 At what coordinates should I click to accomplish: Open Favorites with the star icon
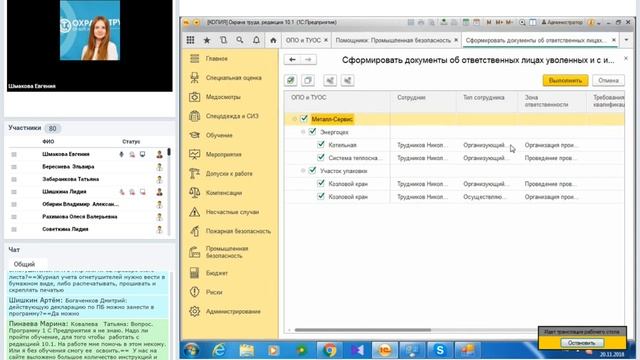click(207, 40)
